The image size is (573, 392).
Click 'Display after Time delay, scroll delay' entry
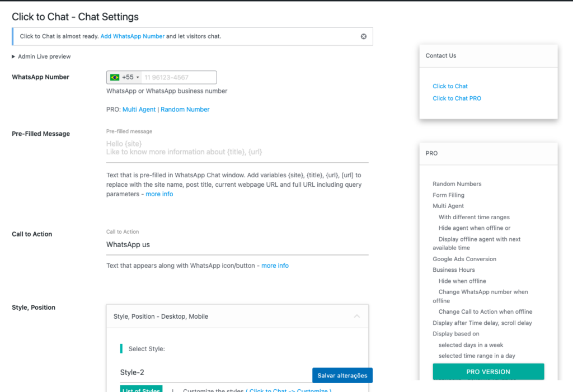pos(482,323)
